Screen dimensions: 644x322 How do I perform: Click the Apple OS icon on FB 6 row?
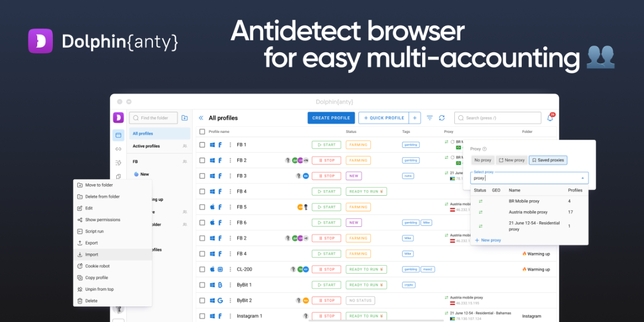[212, 222]
